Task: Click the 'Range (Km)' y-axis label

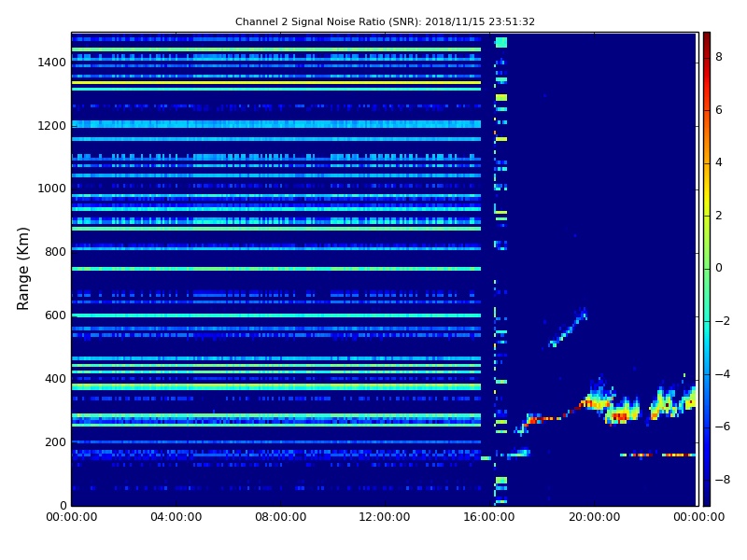Action: (x=22, y=269)
